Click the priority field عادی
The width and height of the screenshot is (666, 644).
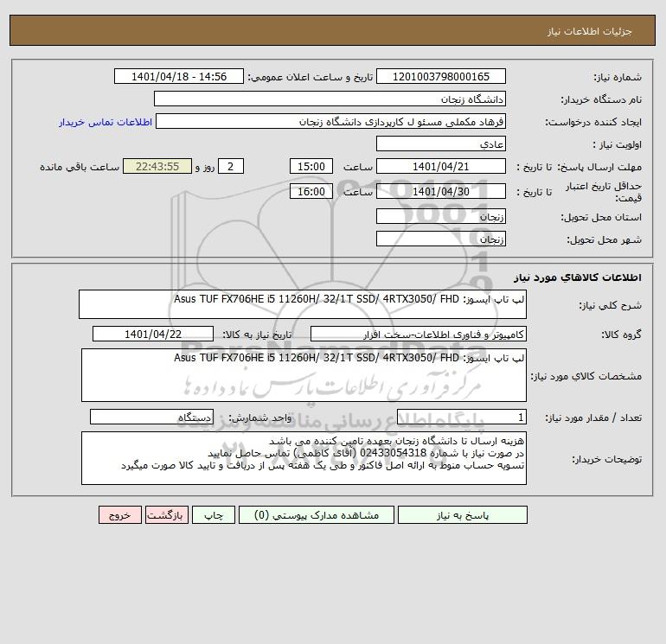441,143
